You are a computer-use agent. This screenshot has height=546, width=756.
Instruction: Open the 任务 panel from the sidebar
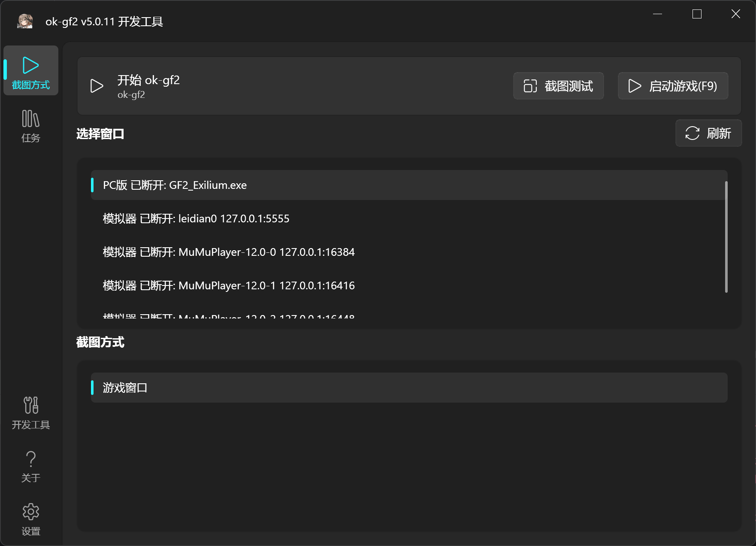pyautogui.click(x=30, y=125)
